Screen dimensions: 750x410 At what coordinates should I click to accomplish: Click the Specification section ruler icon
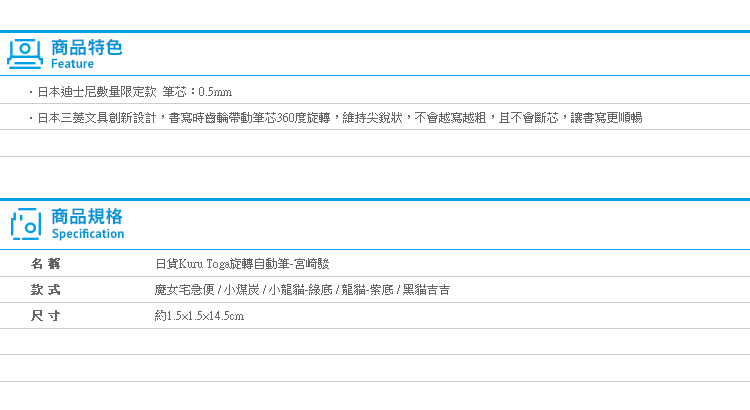point(25,223)
